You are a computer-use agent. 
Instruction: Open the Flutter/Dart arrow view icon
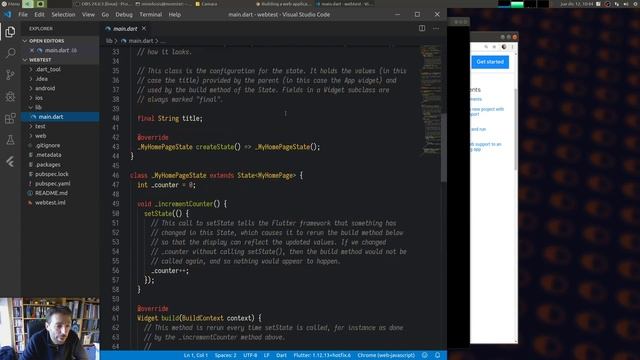click(x=10, y=162)
